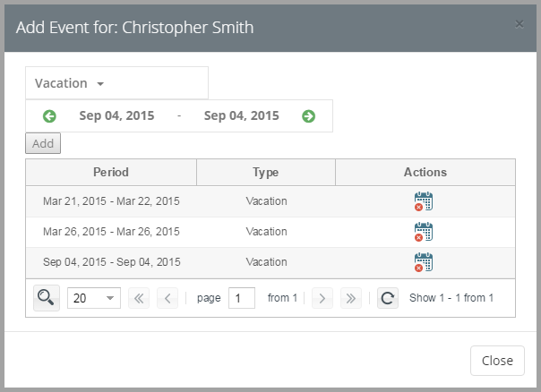
Task: Delete the Mar 26, 2015 vacation event
Action: pyautogui.click(x=424, y=232)
